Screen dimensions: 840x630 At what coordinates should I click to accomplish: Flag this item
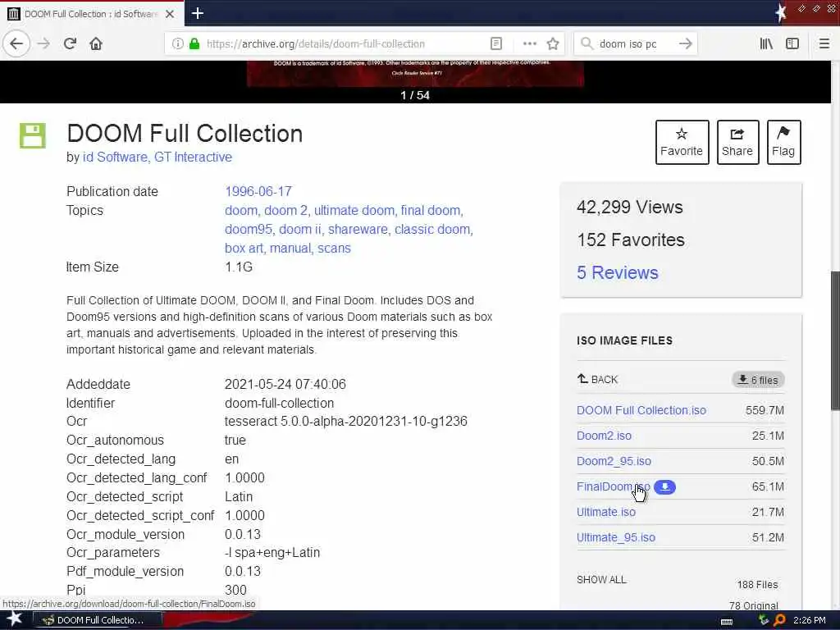783,143
